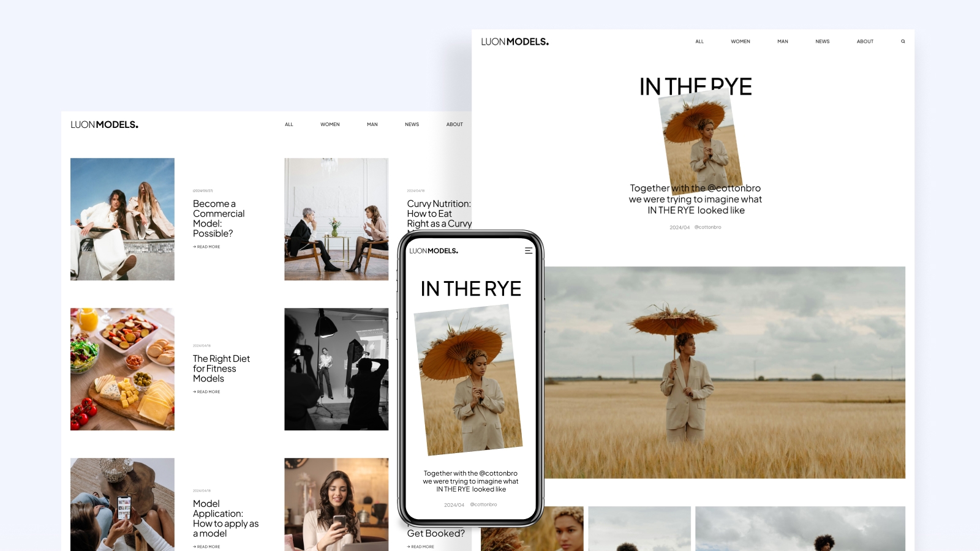Open the two models rooftop thumbnail
The height and width of the screenshot is (551, 980).
point(123,219)
